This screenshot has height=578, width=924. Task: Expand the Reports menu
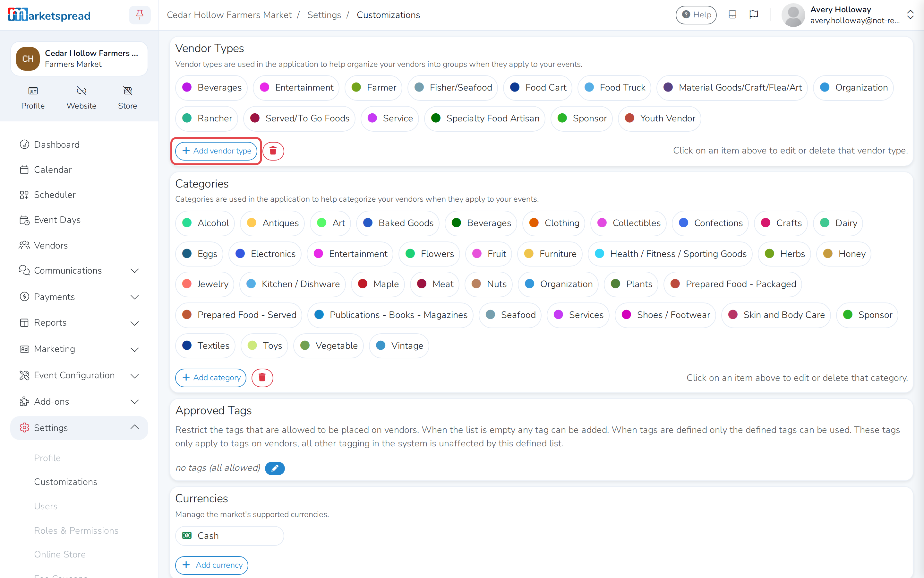pos(79,323)
